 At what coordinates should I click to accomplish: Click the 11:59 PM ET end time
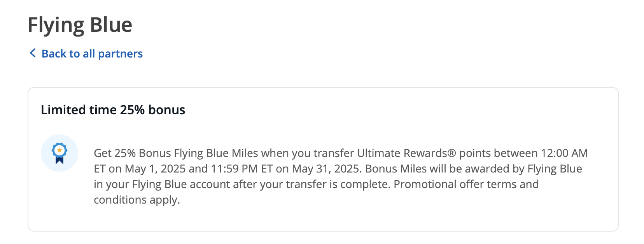[x=242, y=169]
